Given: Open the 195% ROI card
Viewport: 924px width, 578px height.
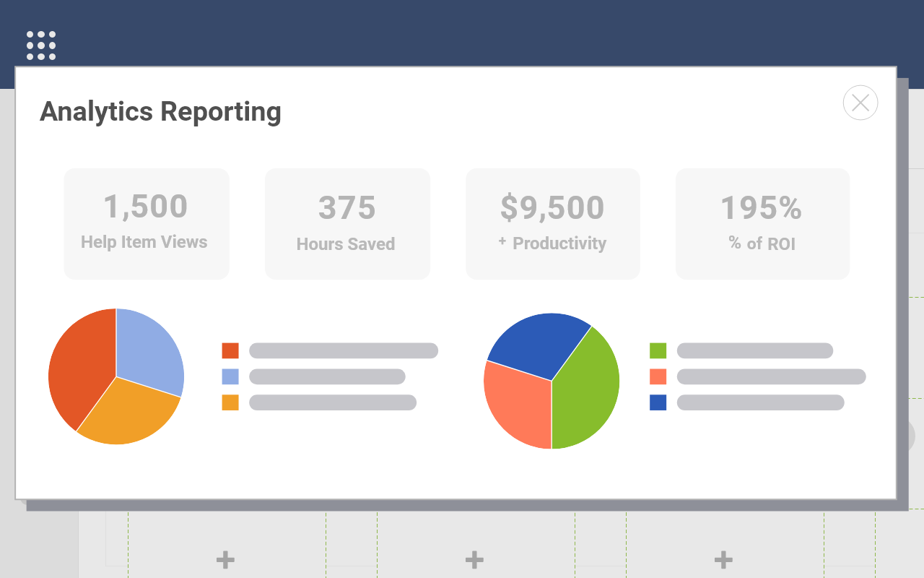Looking at the screenshot, I should tap(762, 223).
